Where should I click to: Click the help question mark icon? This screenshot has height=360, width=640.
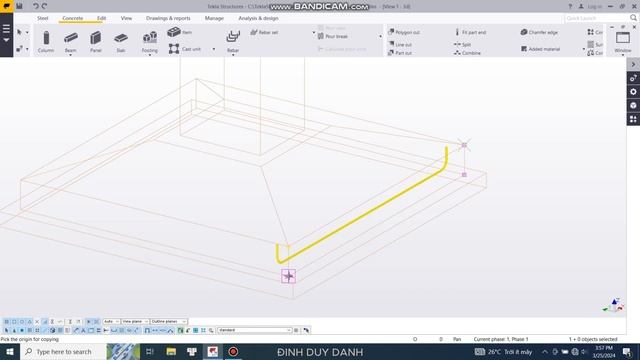pos(570,7)
